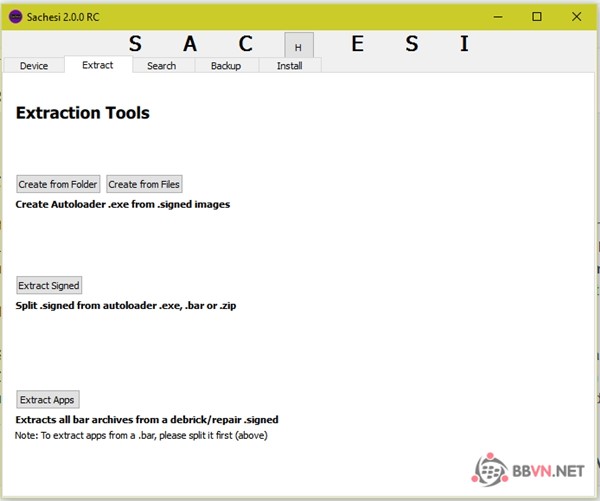
Task: Open the Search tab
Action: coord(161,66)
